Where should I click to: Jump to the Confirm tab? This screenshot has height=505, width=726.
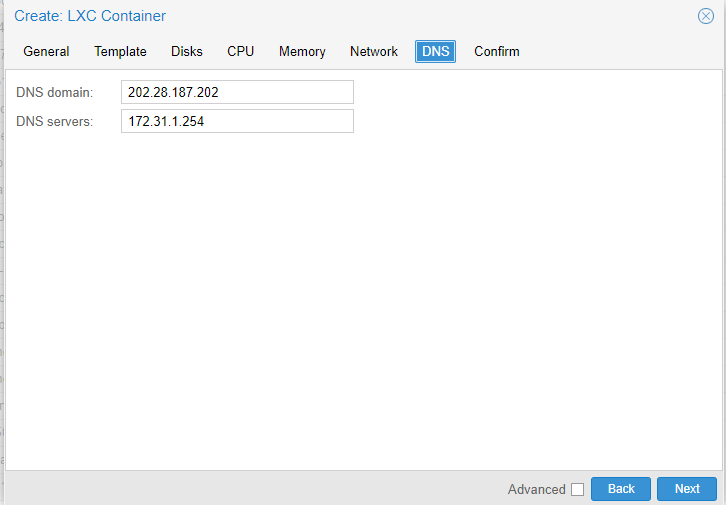(496, 51)
